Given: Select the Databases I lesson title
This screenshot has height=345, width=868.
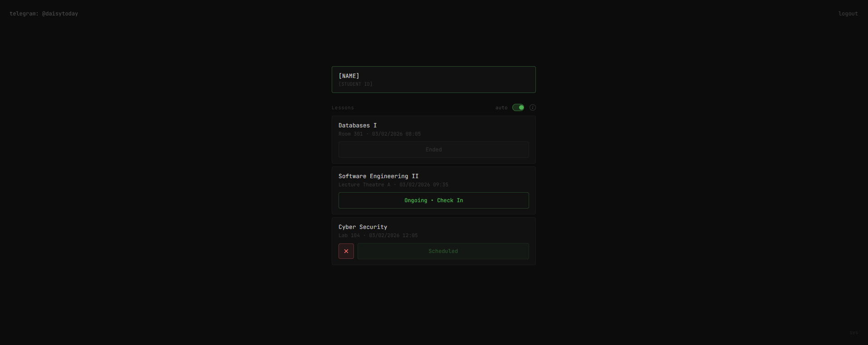Looking at the screenshot, I should (358, 126).
